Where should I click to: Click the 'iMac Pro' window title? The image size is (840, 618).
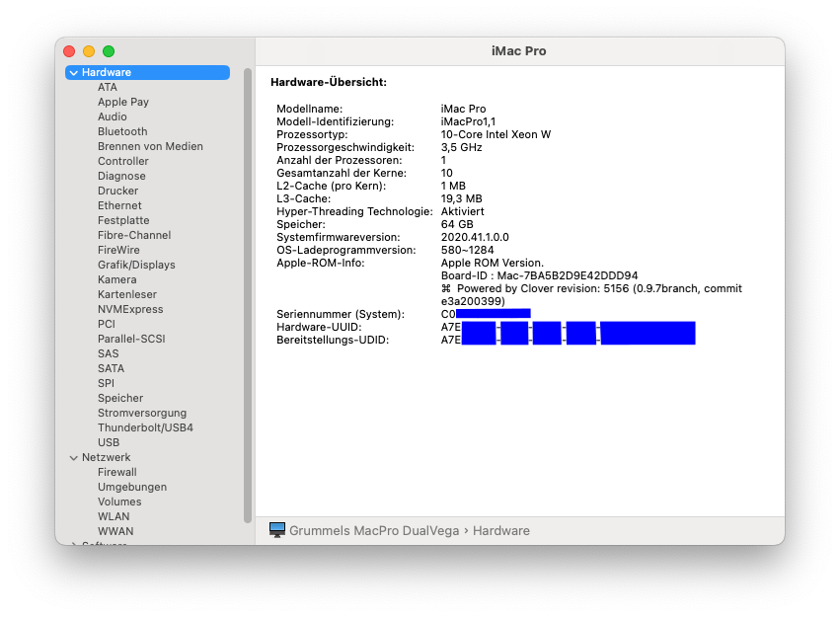pyautogui.click(x=518, y=51)
